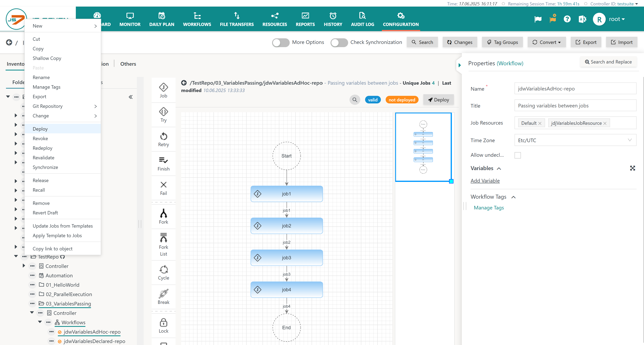Open the Daily Plan view
This screenshot has height=345, width=644.
click(162, 19)
